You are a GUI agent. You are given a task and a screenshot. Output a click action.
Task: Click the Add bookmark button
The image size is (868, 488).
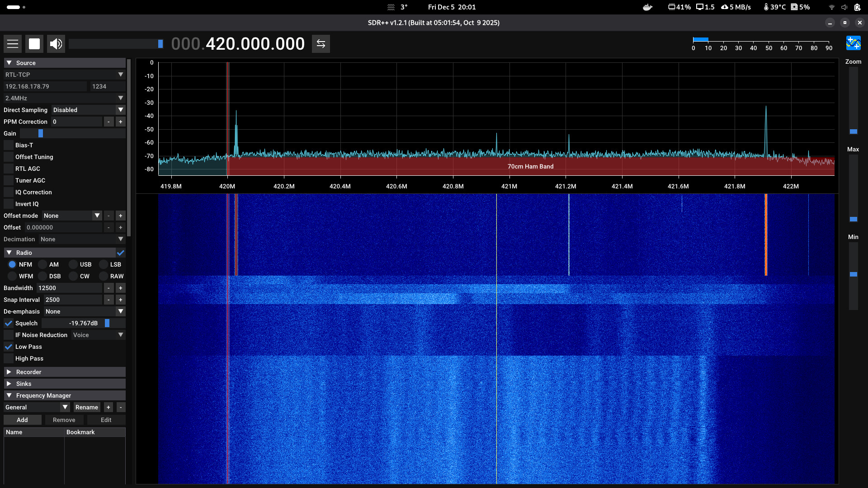pos(22,420)
